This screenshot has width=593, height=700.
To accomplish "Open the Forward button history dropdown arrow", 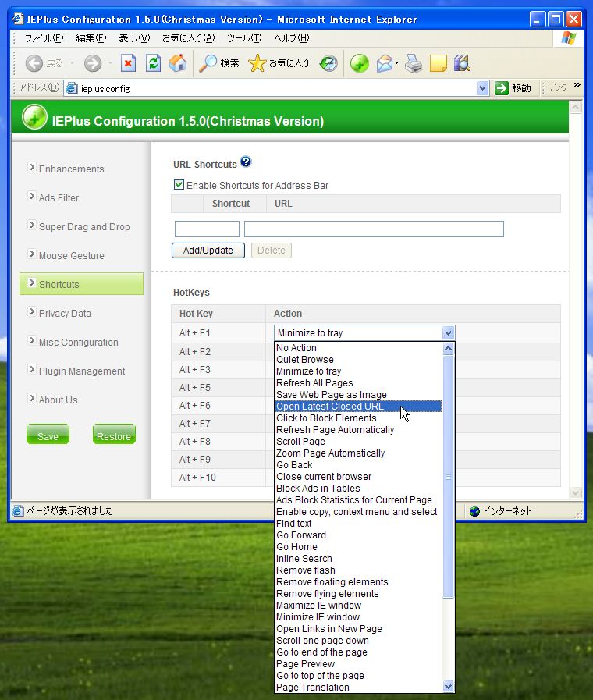I will tap(110, 63).
